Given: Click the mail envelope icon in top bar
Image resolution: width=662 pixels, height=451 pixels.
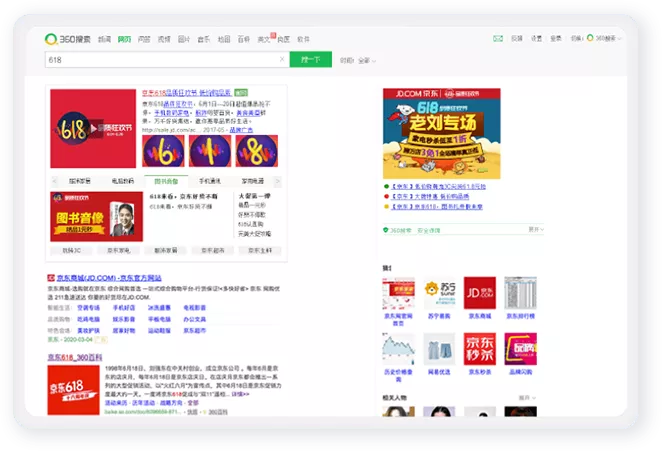Looking at the screenshot, I should [x=498, y=39].
